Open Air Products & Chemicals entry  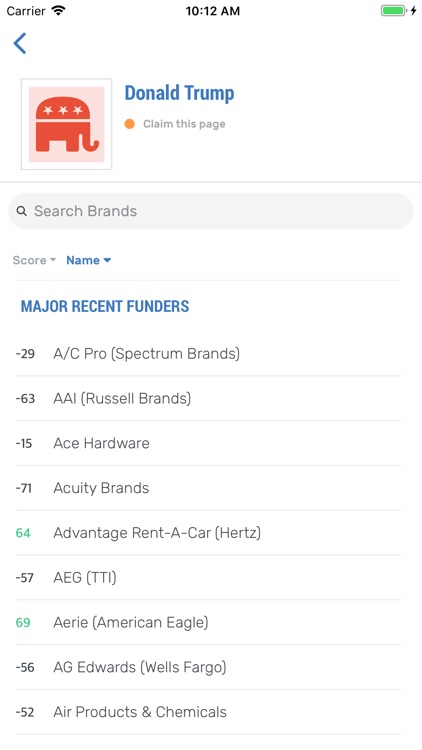pyautogui.click(x=208, y=712)
